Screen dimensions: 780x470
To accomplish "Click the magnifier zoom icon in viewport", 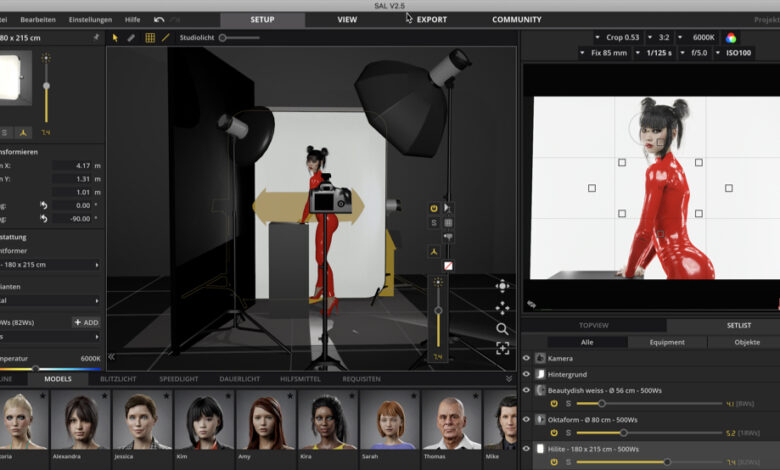I will [502, 328].
